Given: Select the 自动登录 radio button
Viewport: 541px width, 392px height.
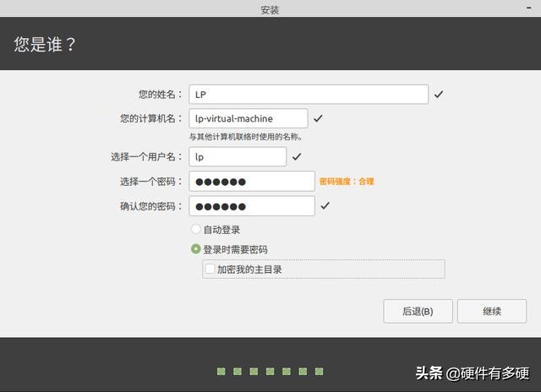Looking at the screenshot, I should [195, 229].
